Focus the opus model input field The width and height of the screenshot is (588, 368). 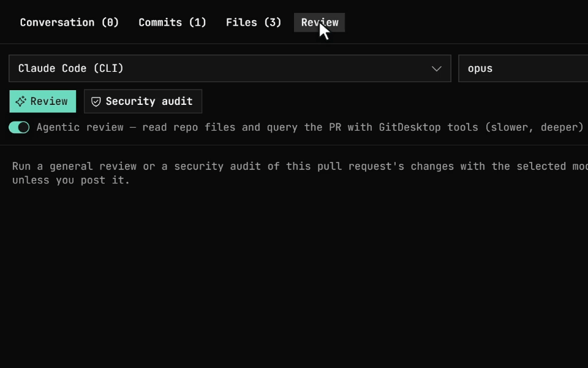click(x=523, y=68)
